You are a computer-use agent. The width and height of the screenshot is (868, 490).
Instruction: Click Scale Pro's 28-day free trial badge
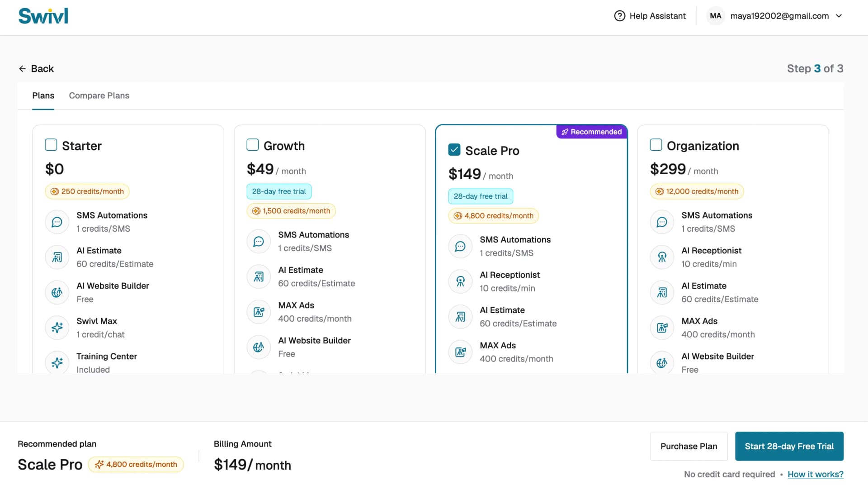(481, 196)
